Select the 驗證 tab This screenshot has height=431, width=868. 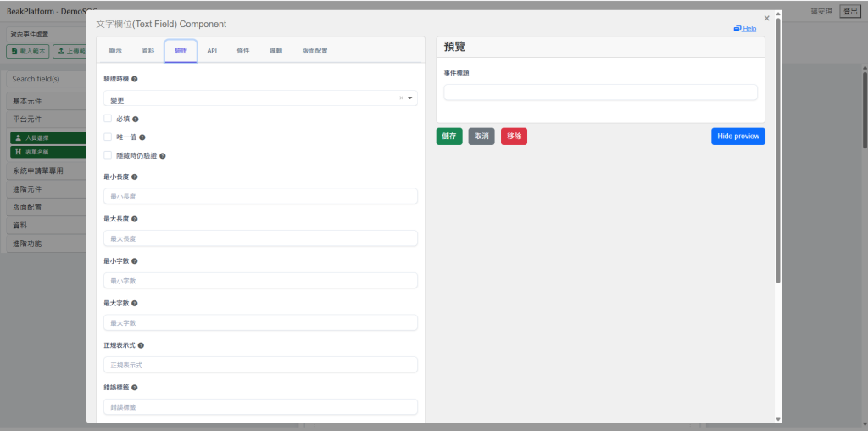[181, 50]
